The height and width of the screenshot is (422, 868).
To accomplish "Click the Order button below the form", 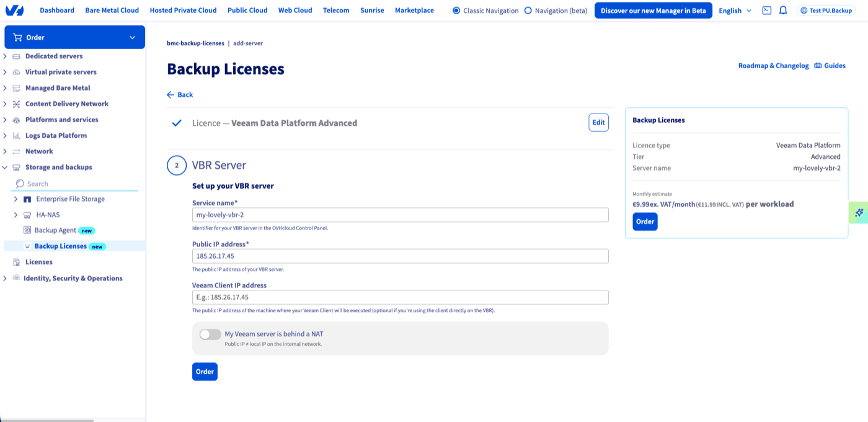I will tap(205, 372).
